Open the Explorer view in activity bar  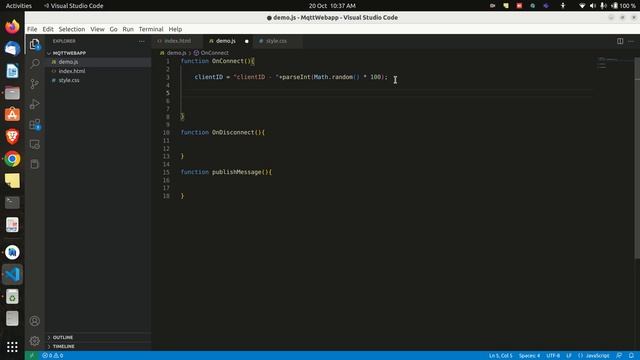click(35, 44)
